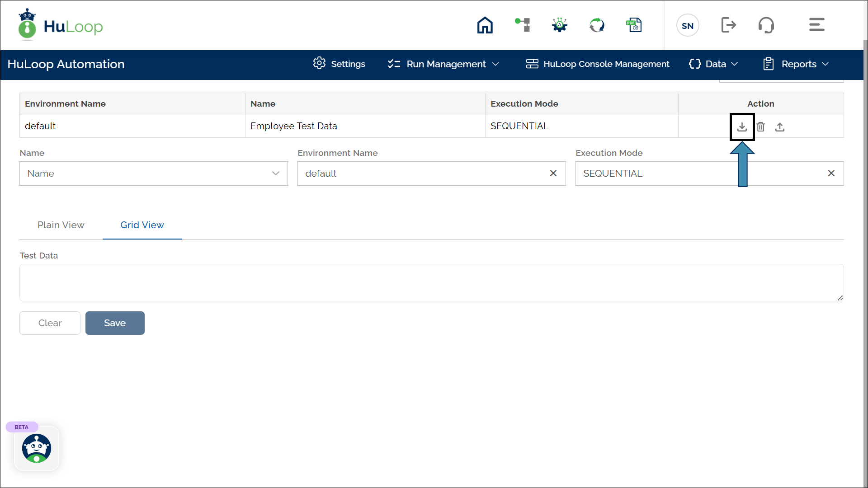Delete Employee Test Data with trash icon
The width and height of the screenshot is (868, 488).
[x=761, y=127]
